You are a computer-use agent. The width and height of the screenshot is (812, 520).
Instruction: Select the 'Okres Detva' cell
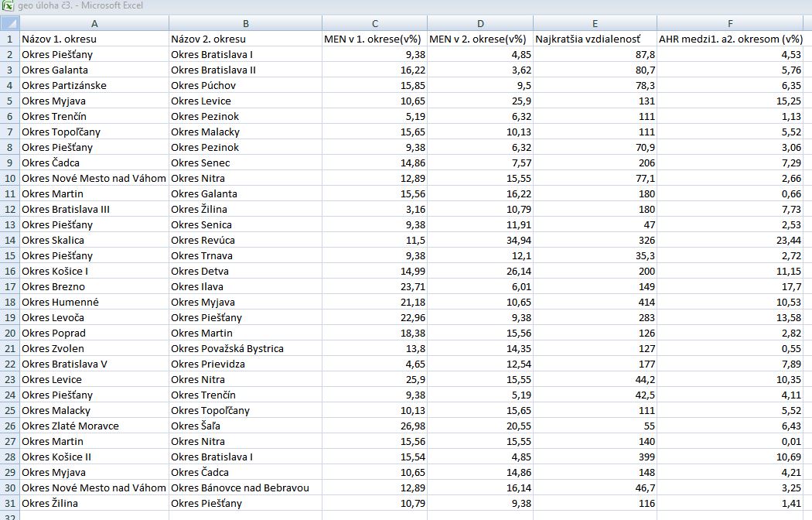245,272
